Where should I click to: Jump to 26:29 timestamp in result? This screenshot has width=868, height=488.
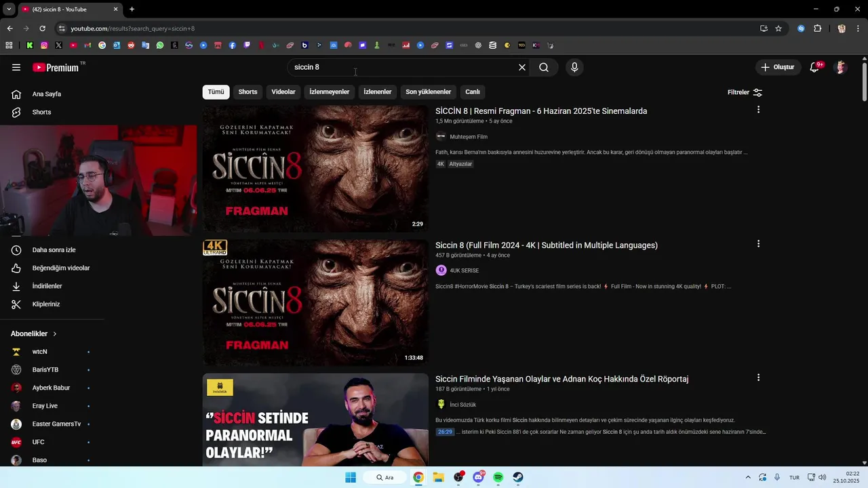[x=445, y=432]
